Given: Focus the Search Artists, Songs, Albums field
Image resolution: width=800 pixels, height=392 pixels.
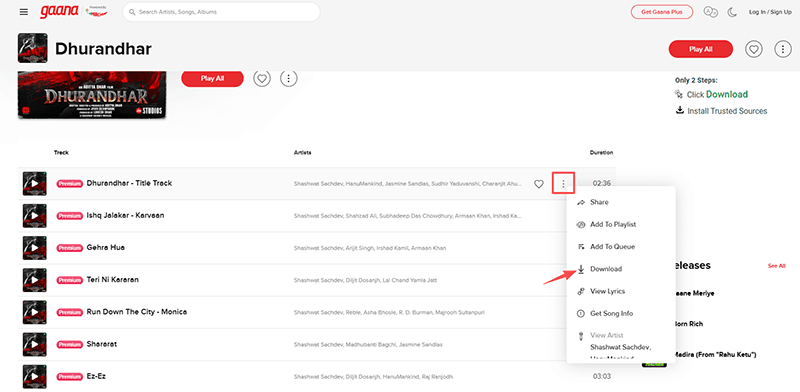Looking at the screenshot, I should (221, 12).
